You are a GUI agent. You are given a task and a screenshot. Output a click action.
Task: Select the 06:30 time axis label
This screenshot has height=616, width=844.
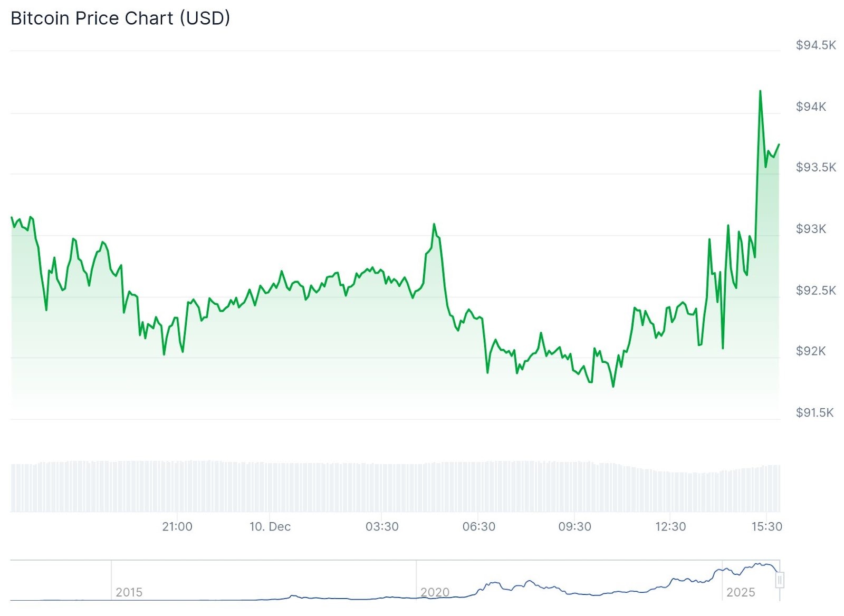click(x=478, y=527)
